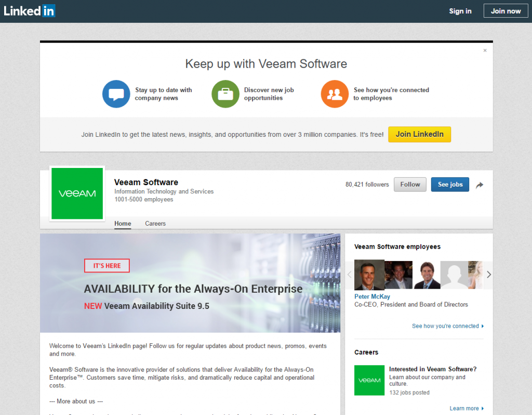The height and width of the screenshot is (415, 532).
Task: Click the blue company news chat icon
Action: (116, 94)
